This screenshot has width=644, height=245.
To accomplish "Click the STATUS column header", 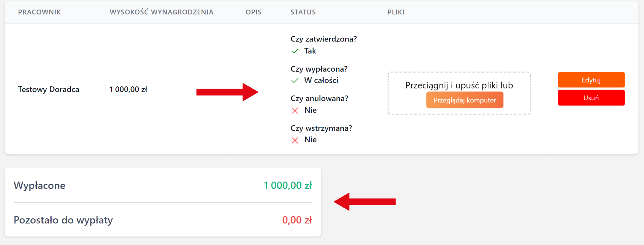I will pyautogui.click(x=303, y=12).
